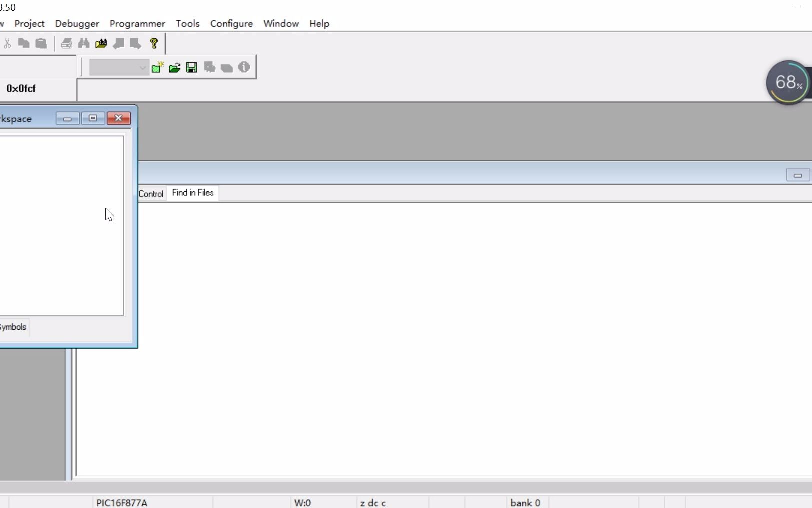Image resolution: width=812 pixels, height=508 pixels.
Task: Click the Print toolbar icon
Action: [x=66, y=44]
